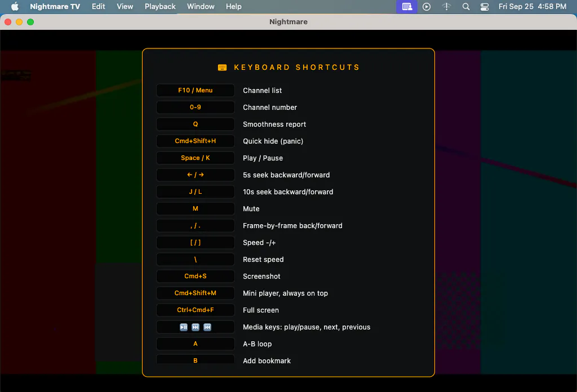
Task: Click the arrow keys shortcut key
Action: pos(196,175)
